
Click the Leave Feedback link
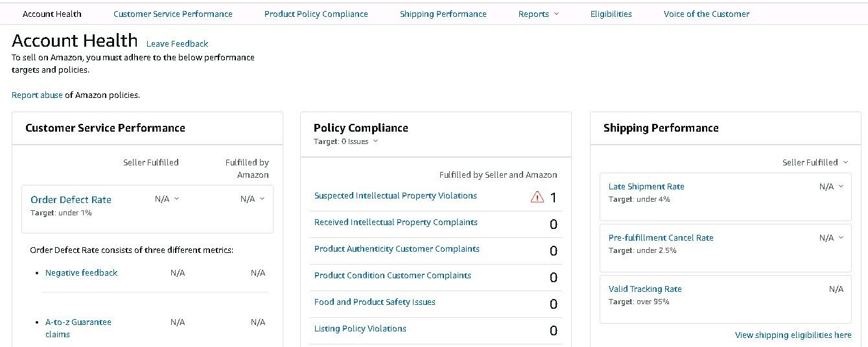pyautogui.click(x=178, y=43)
